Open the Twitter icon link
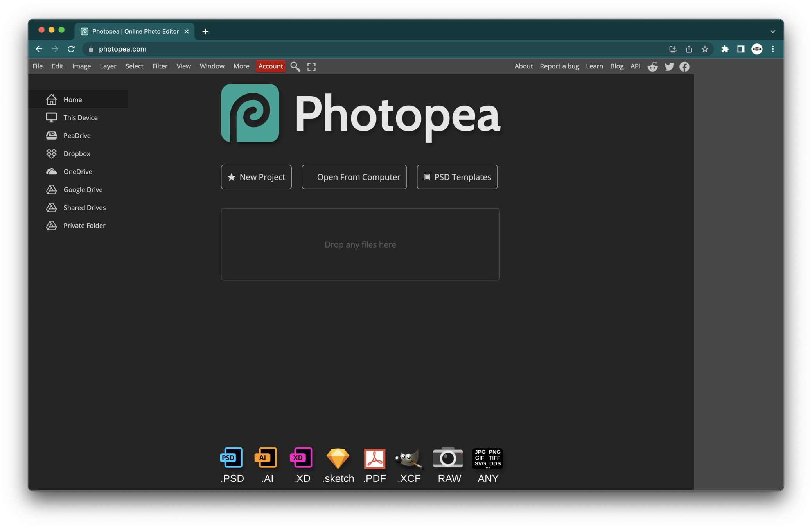 [x=669, y=66]
